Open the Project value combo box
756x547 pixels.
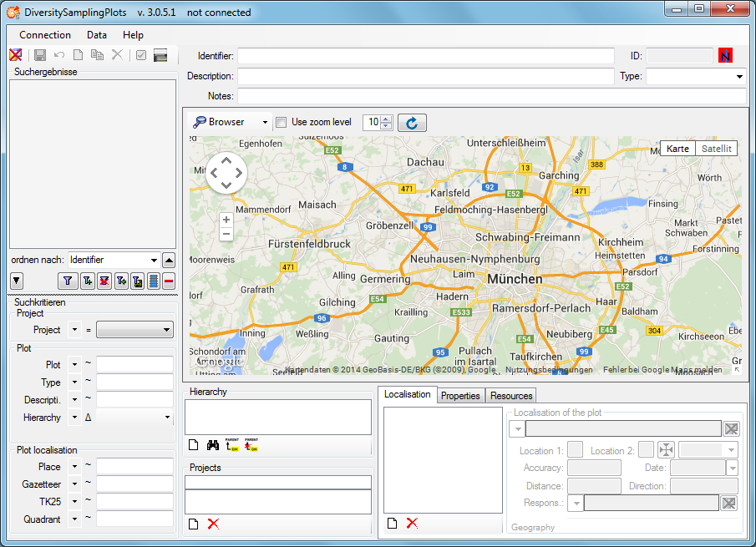[x=134, y=330]
